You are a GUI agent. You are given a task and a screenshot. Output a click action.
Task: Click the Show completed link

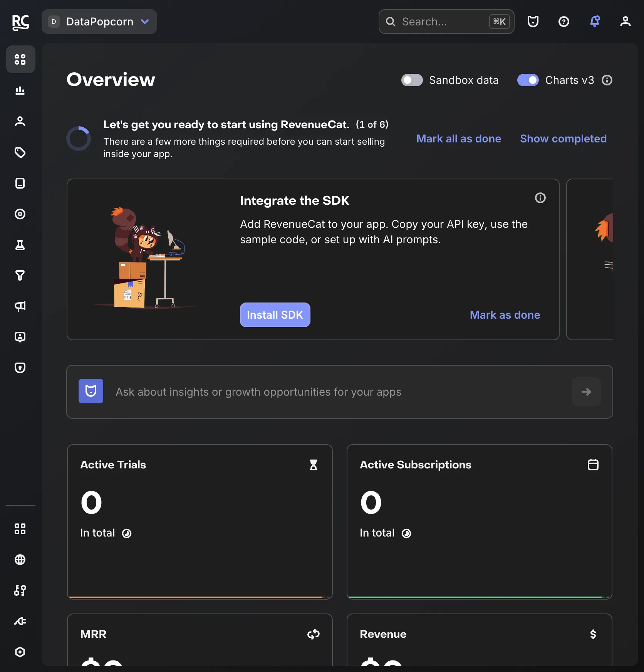563,139
